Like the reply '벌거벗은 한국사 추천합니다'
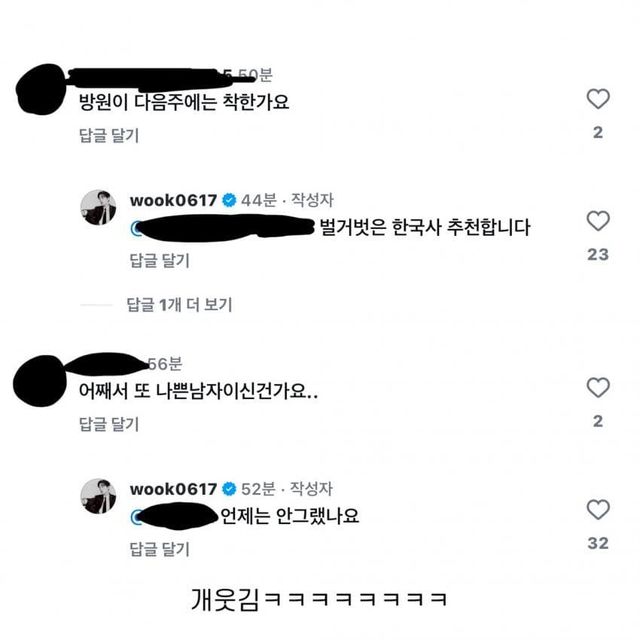Screen dimensions: 640x640 598,221
